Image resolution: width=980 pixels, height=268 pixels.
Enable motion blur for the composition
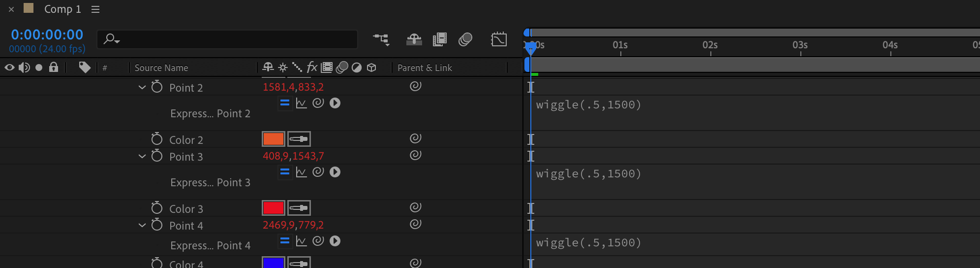coord(465,39)
